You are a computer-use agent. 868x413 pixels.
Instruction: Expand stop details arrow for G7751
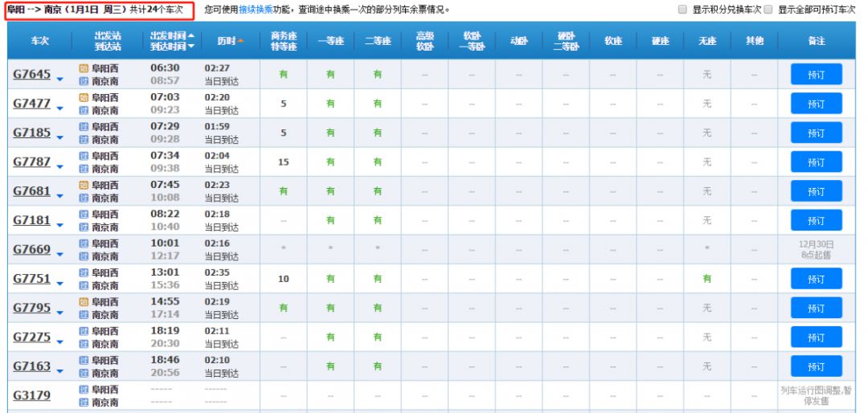(59, 284)
